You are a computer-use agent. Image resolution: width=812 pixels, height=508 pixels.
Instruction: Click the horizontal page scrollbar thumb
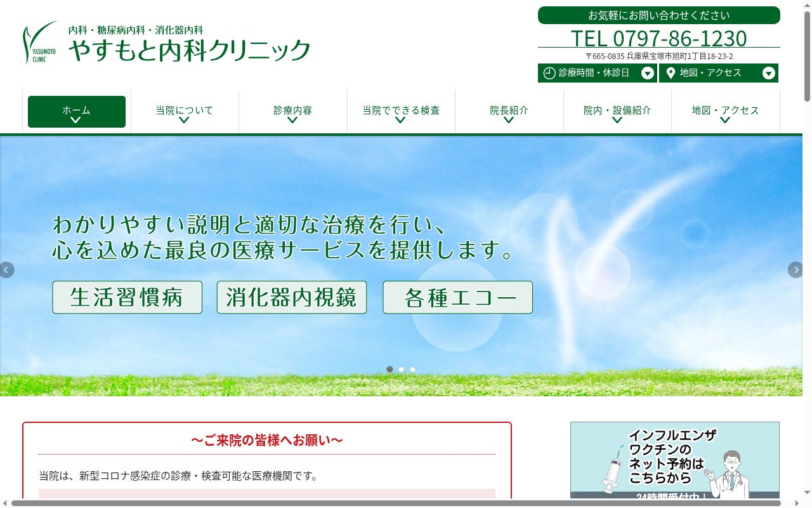click(396, 504)
